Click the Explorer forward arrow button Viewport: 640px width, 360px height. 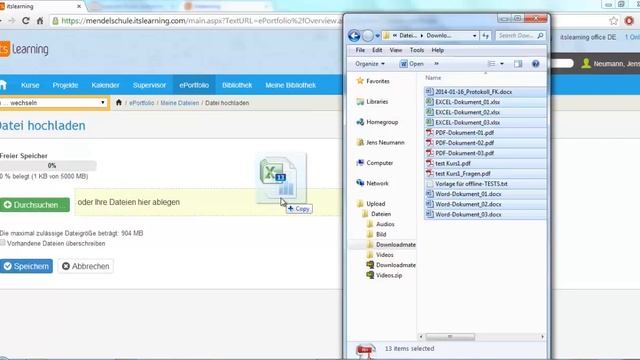click(368, 36)
